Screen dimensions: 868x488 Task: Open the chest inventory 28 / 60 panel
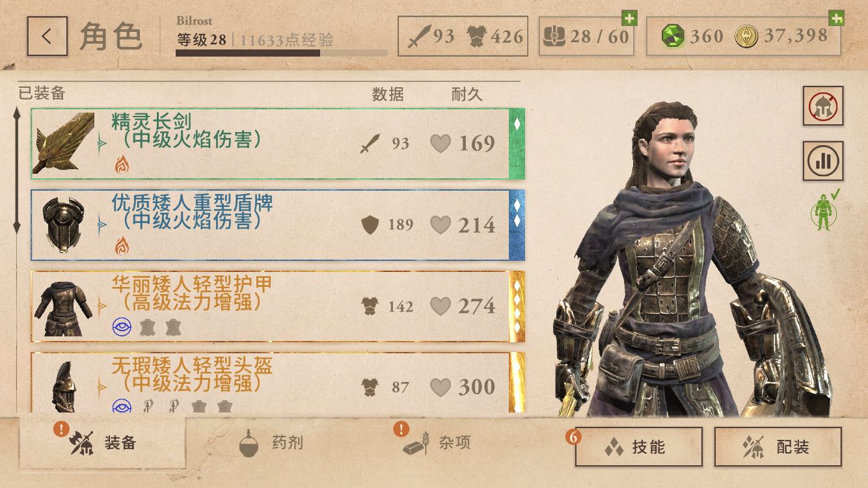pyautogui.click(x=586, y=36)
